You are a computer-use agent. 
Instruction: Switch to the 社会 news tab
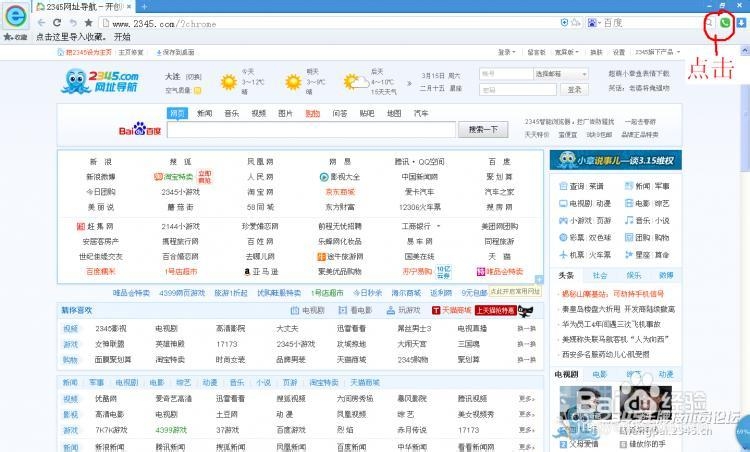pos(600,276)
